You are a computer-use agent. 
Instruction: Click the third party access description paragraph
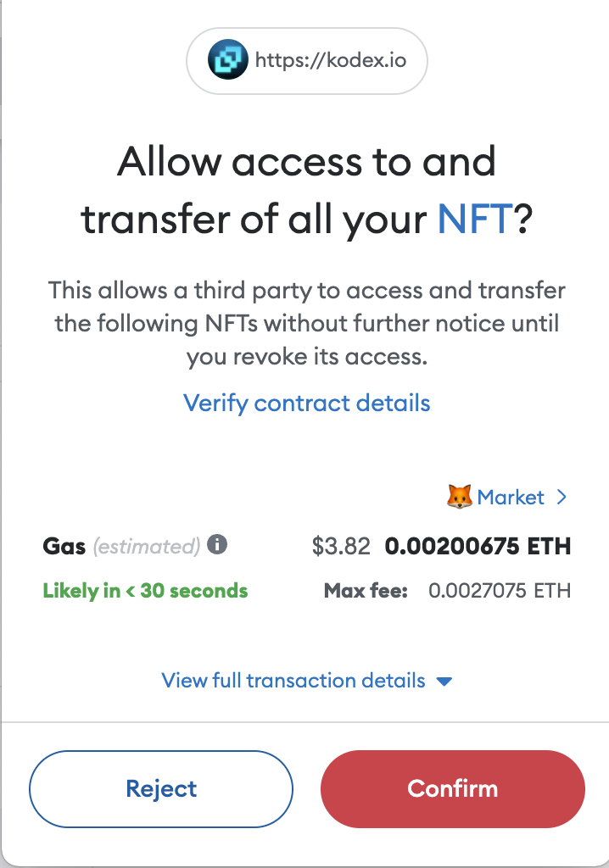306,323
